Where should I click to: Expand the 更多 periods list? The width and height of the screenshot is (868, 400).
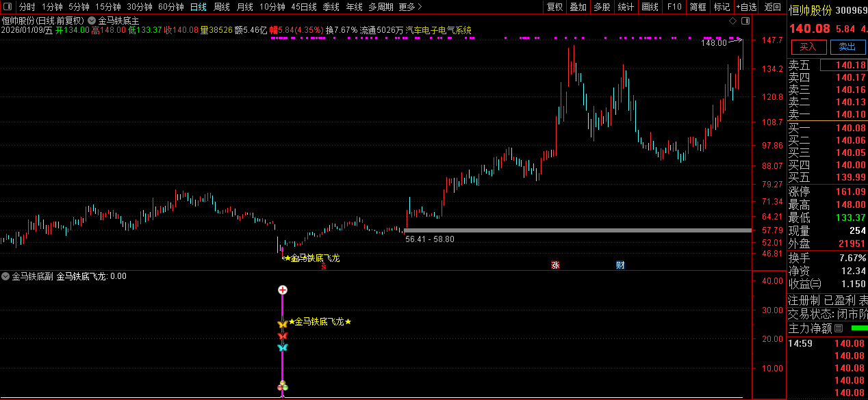click(x=410, y=7)
